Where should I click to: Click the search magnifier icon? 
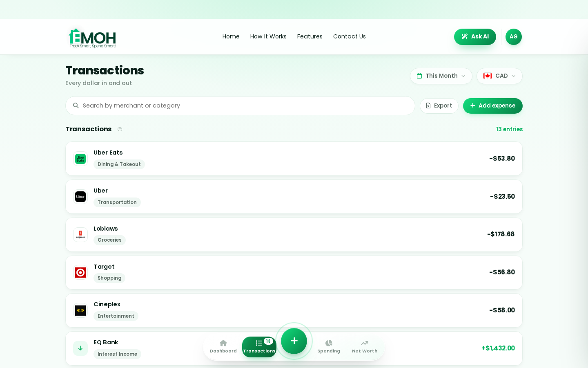point(76,105)
